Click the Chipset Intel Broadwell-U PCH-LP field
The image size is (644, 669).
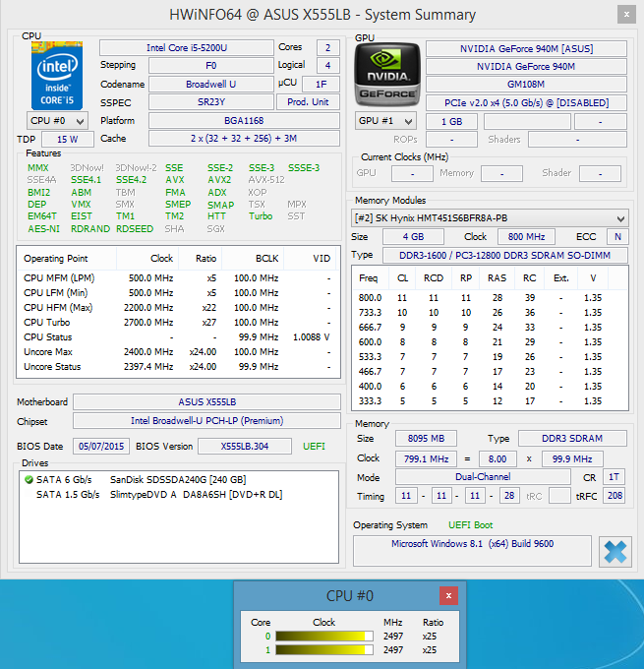(206, 421)
